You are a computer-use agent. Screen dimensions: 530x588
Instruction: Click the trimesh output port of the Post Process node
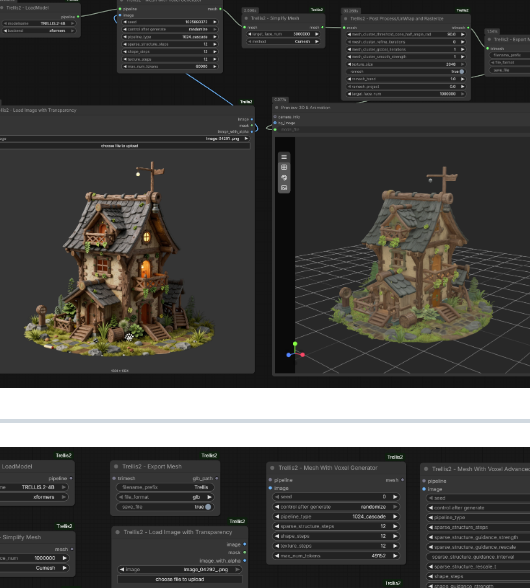(x=468, y=27)
